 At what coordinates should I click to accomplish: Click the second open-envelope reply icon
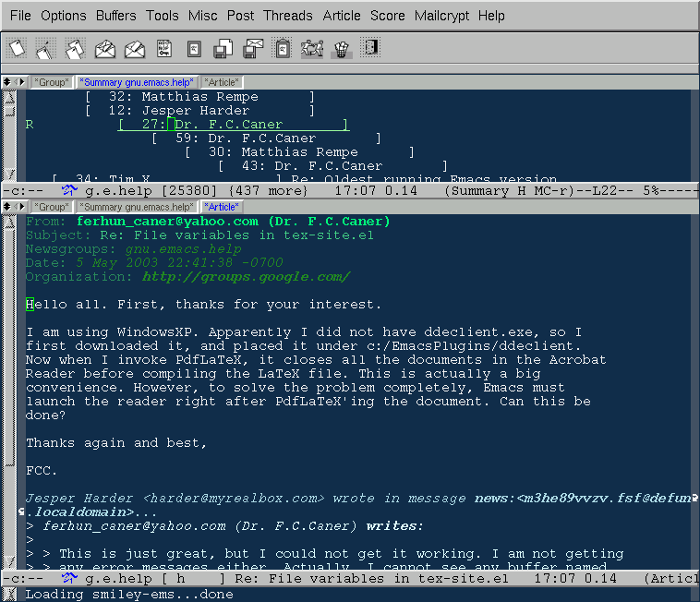click(135, 47)
